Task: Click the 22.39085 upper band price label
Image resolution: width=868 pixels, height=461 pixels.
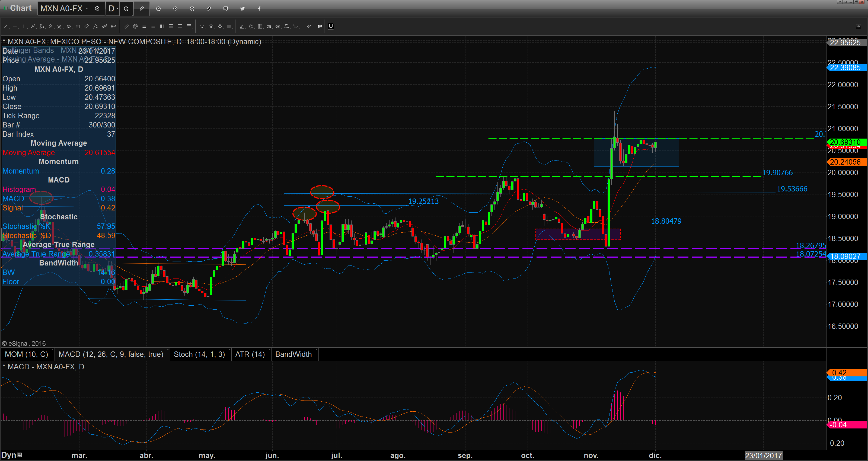Action: [x=847, y=68]
